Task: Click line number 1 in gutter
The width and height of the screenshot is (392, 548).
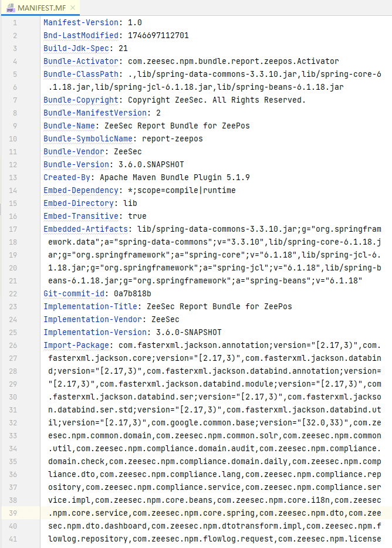Action: click(15, 22)
